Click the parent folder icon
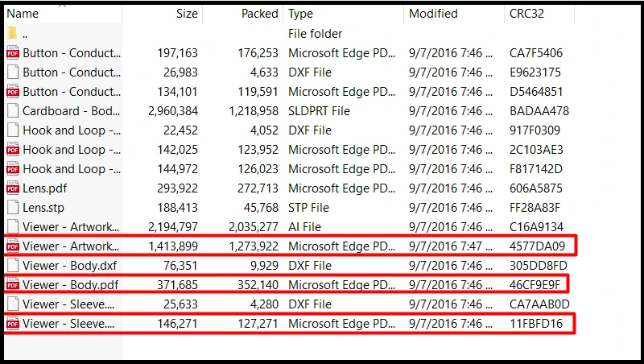 [12, 33]
